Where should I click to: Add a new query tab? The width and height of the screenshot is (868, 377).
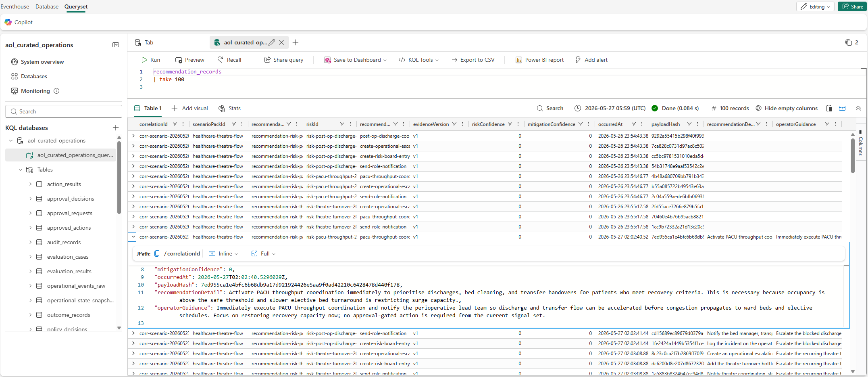(x=296, y=42)
